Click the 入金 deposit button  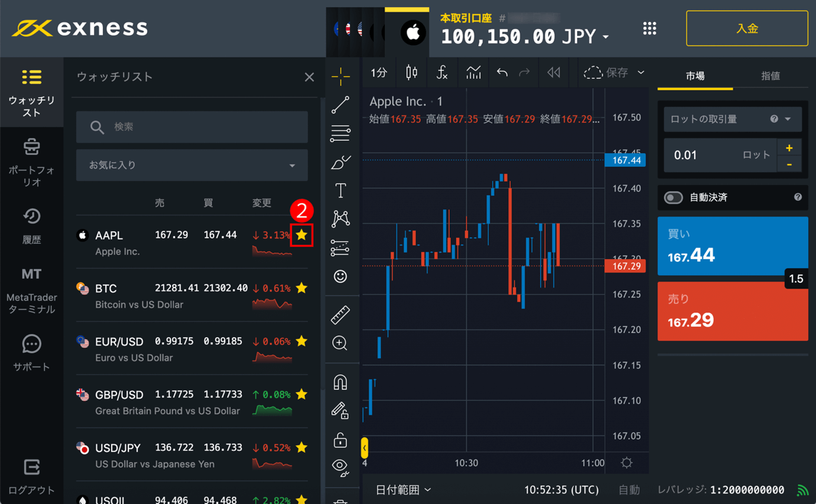[x=747, y=28]
